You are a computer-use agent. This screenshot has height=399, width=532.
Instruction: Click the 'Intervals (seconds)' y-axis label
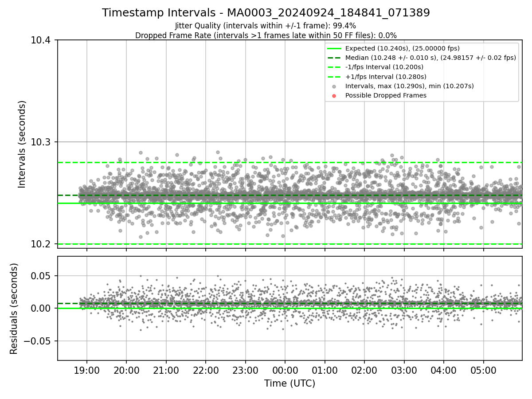click(23, 144)
